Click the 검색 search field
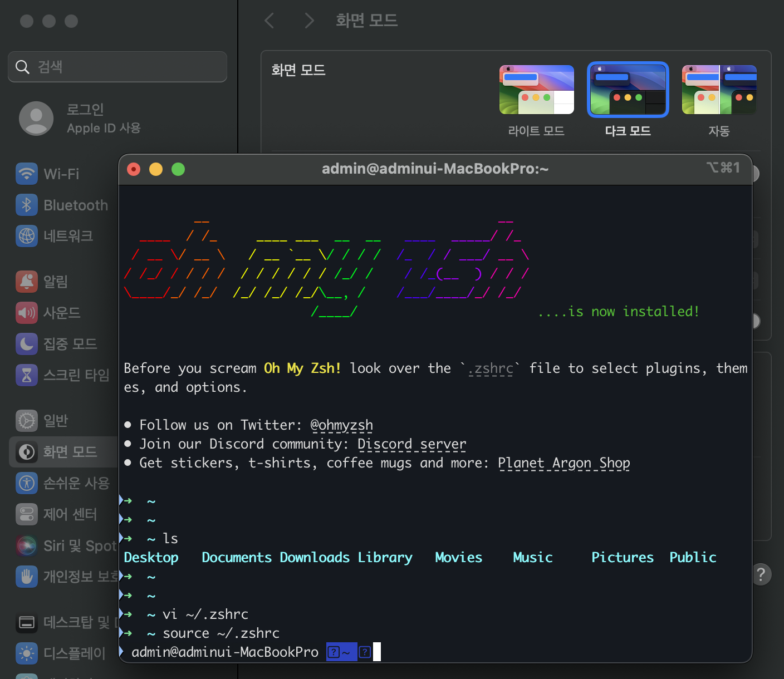Screen dimensions: 784x679 coord(117,67)
